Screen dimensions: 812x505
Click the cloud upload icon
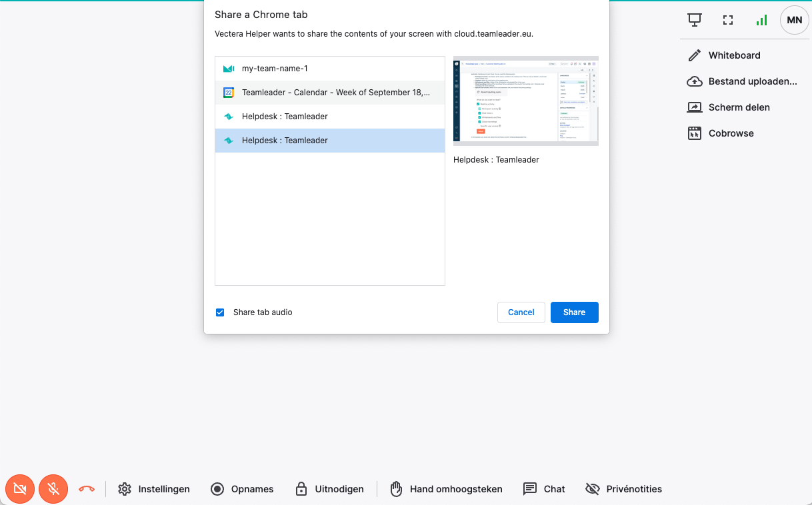click(695, 81)
